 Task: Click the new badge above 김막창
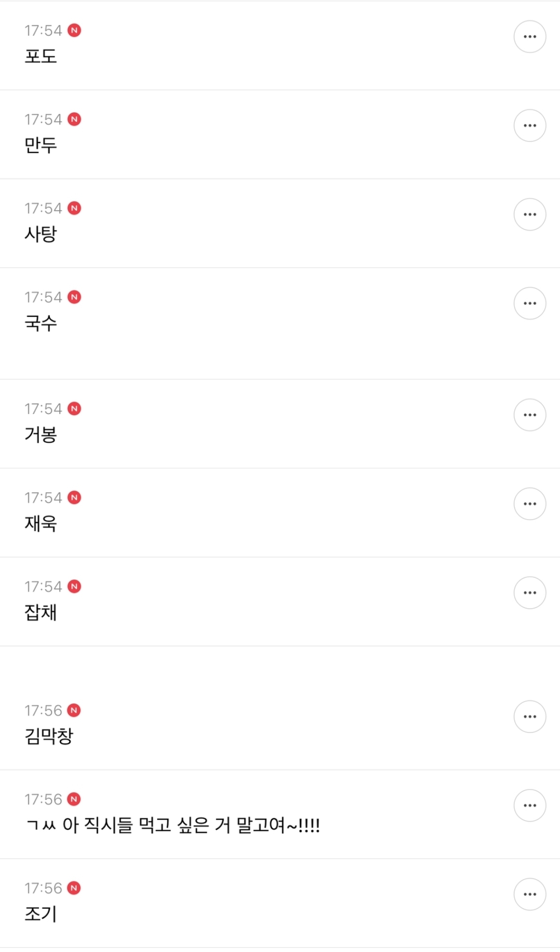point(74,711)
